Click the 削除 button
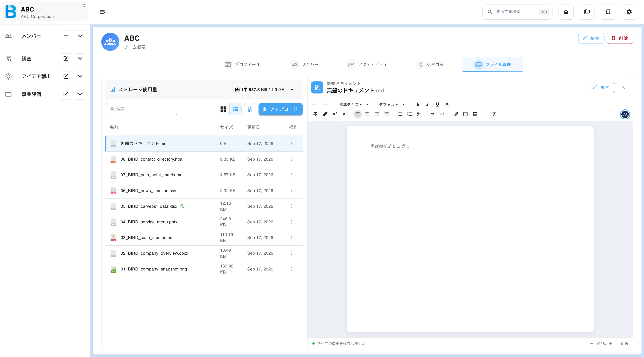Image resolution: width=644 pixels, height=357 pixels. click(620, 38)
